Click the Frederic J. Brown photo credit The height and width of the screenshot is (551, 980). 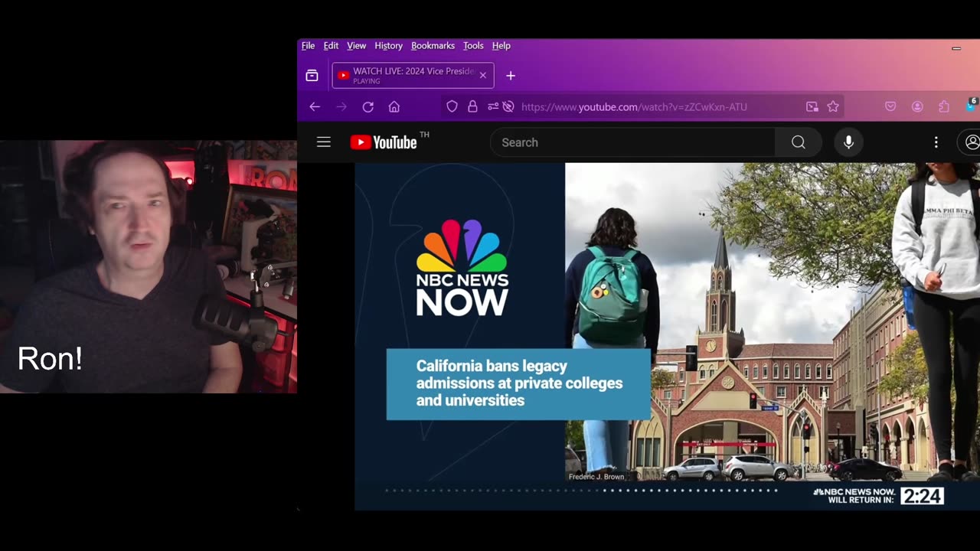pos(596,477)
